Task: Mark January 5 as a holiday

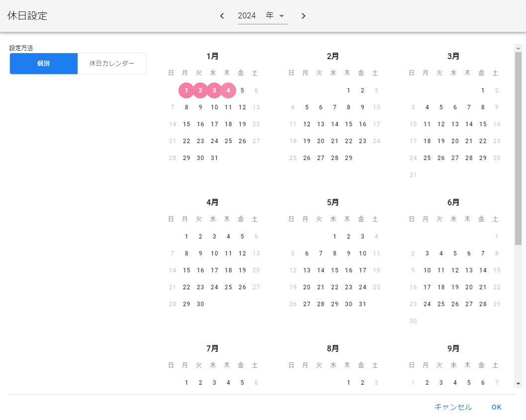Action: tap(242, 90)
